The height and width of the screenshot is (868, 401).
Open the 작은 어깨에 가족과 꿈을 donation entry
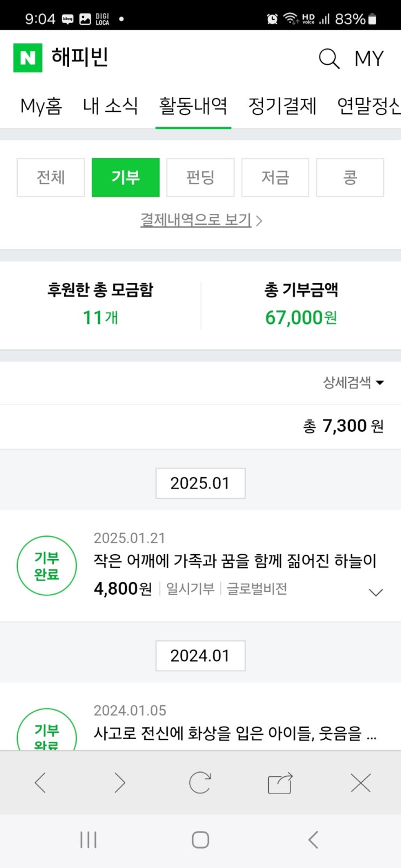click(x=235, y=561)
